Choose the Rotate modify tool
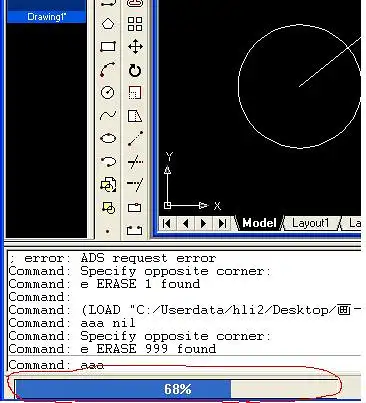The image size is (366, 403). pyautogui.click(x=135, y=70)
